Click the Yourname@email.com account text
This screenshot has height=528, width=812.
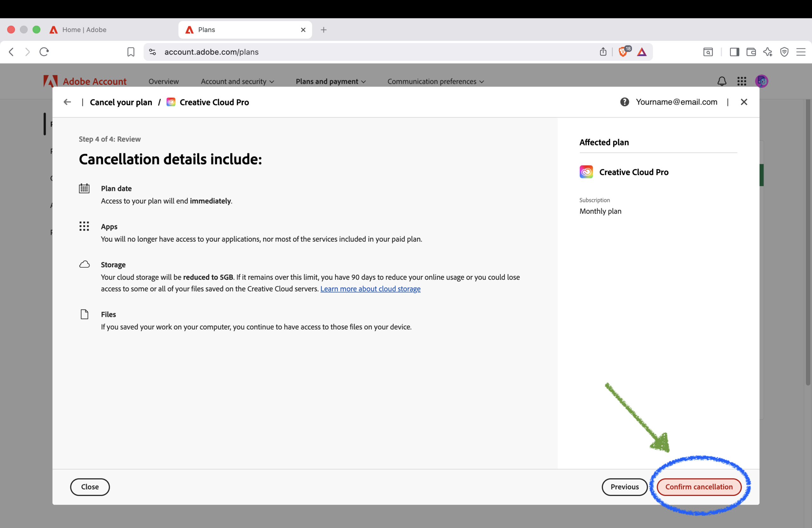coord(676,102)
